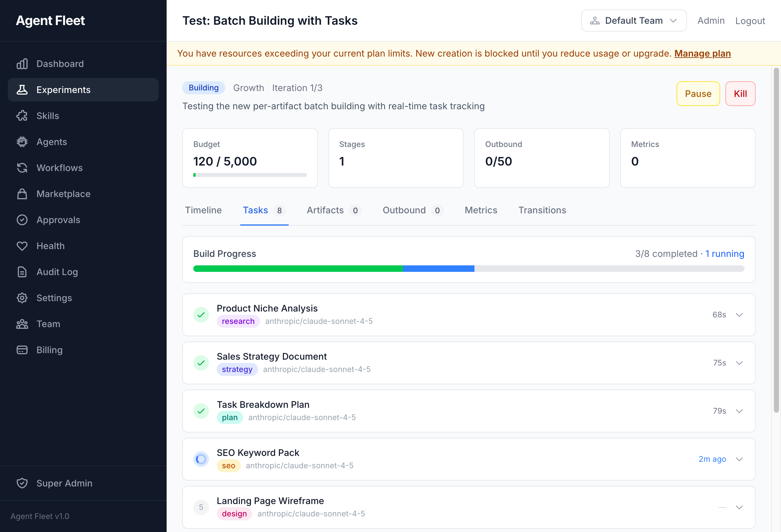Screen dimensions: 781x532
Task: Click the Marketplace shopping bag icon
Action: tap(22, 194)
